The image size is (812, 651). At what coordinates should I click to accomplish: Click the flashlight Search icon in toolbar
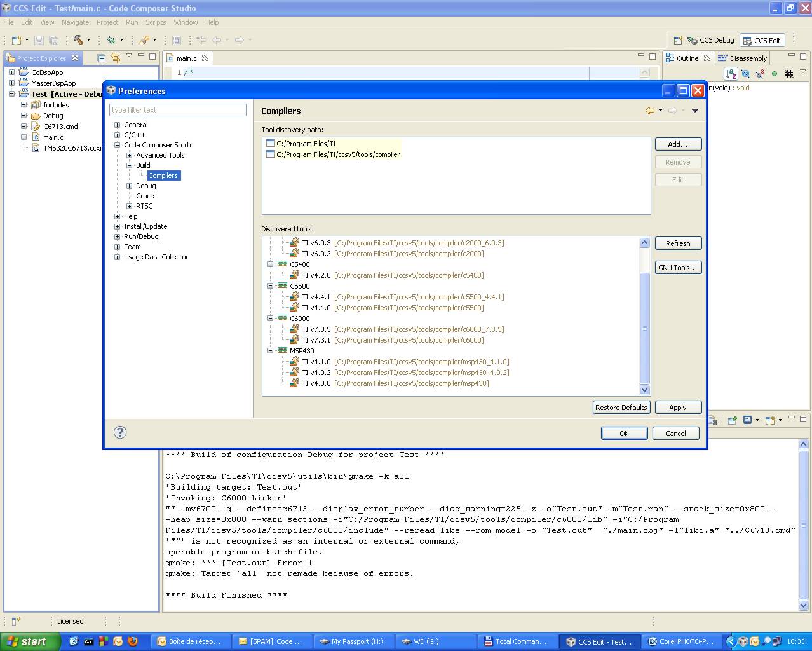[x=145, y=40]
